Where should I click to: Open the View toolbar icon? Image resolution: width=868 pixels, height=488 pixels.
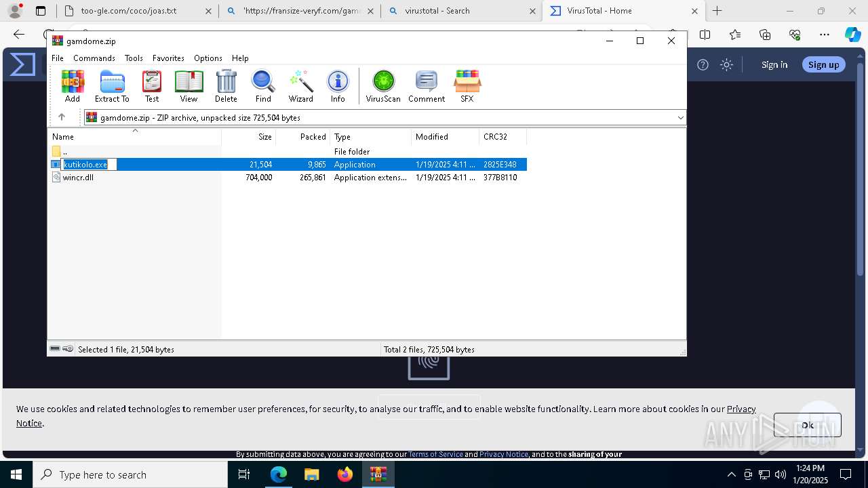click(189, 86)
